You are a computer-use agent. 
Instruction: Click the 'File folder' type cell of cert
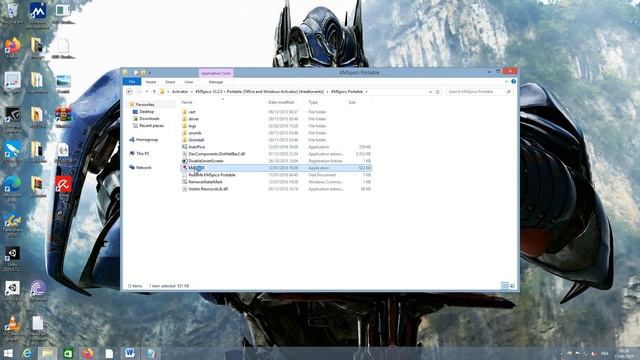pos(317,112)
